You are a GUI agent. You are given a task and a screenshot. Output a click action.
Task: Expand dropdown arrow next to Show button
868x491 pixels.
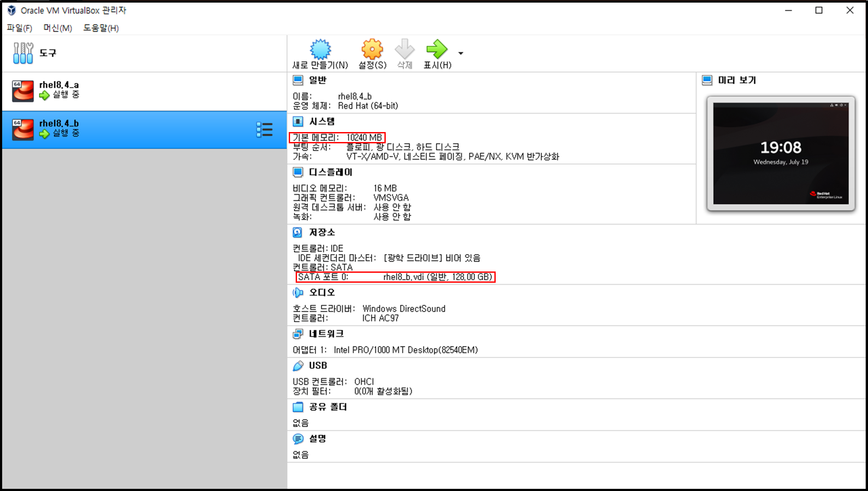point(461,53)
